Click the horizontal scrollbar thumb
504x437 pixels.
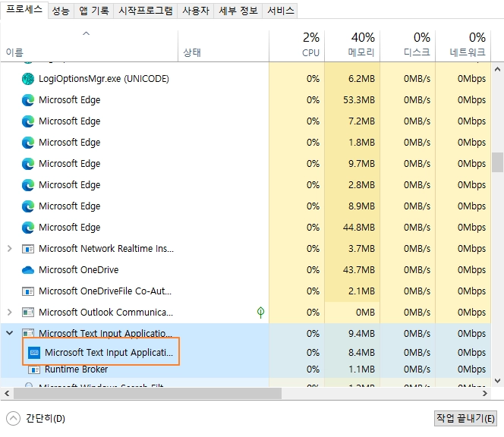147,393
